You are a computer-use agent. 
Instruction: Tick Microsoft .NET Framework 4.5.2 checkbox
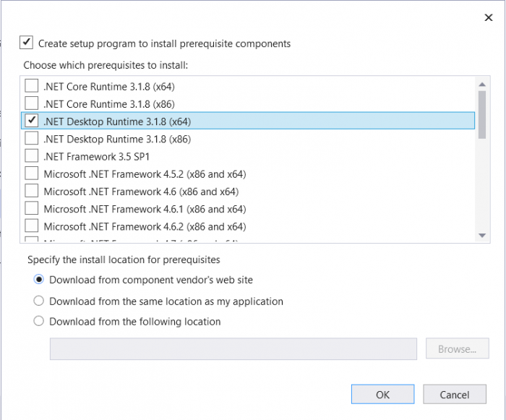tap(32, 173)
